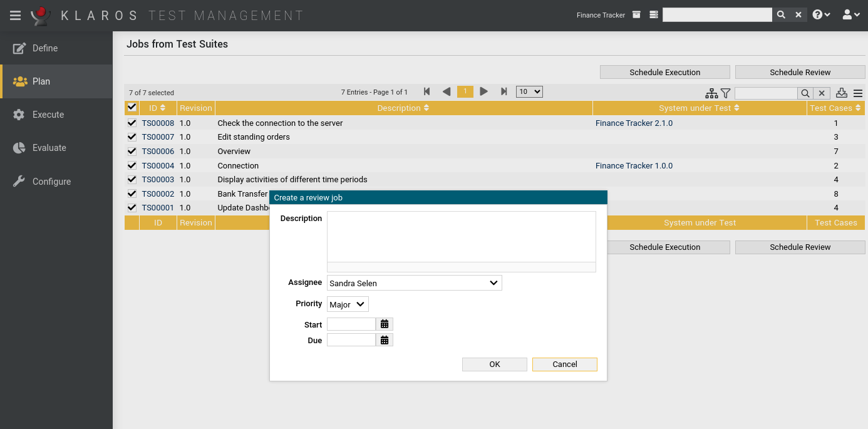Click the navigation hamburger icon top left

tap(15, 15)
